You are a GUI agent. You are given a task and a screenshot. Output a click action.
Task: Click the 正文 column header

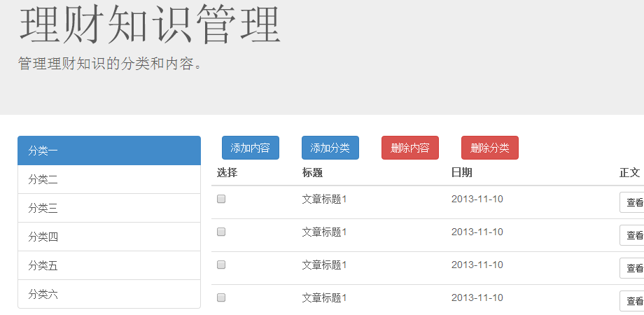pyautogui.click(x=629, y=173)
